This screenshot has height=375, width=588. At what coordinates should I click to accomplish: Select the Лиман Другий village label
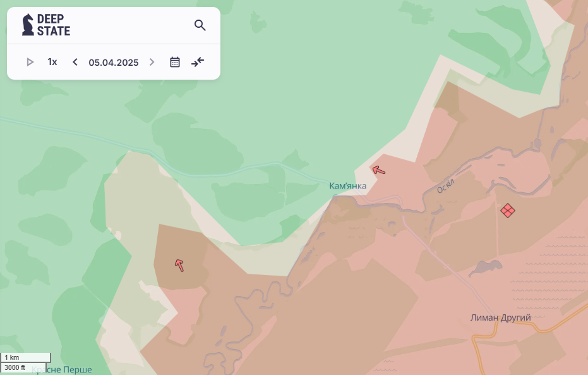500,317
